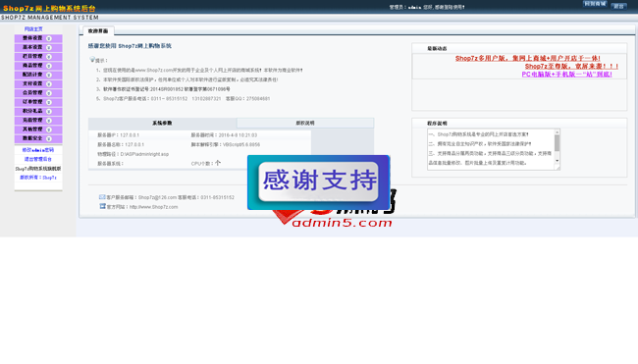Screen dimensions: 638x364
Task: Click the 回到商城 button in header
Action: point(595,4)
